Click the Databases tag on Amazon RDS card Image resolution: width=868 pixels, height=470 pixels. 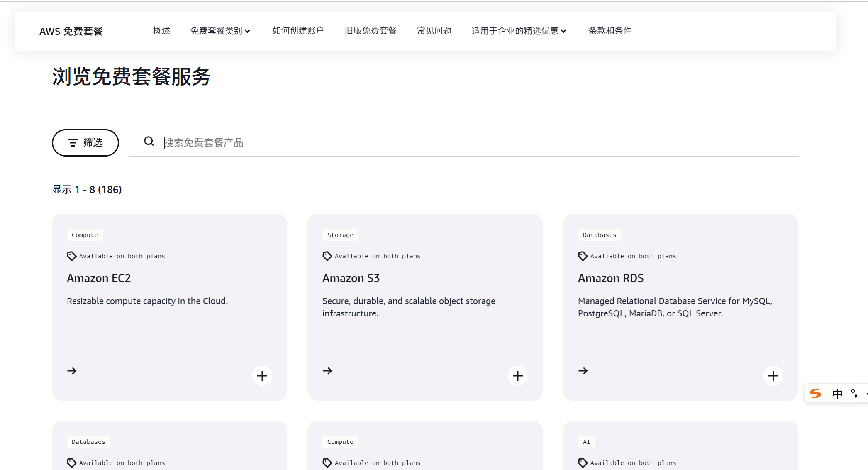600,235
